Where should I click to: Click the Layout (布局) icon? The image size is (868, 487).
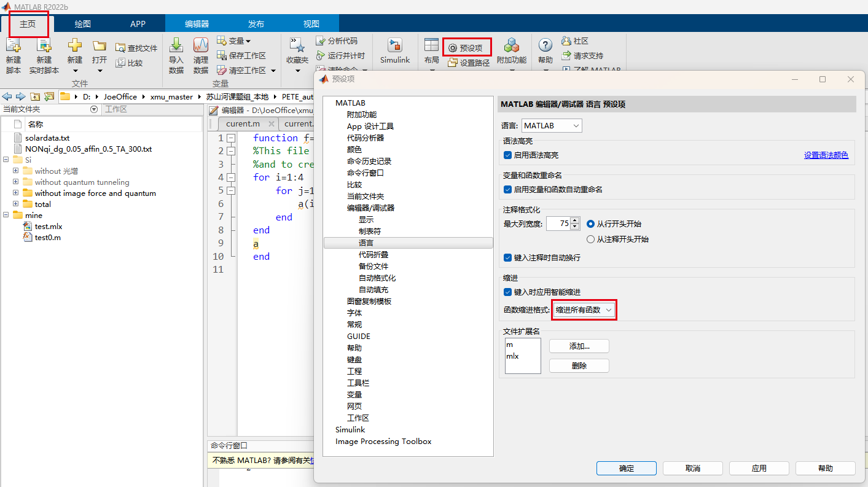(431, 45)
